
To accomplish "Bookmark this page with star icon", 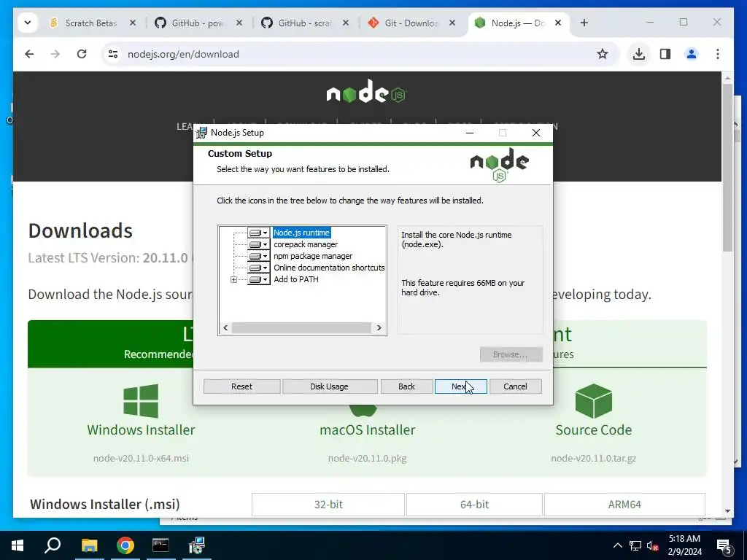I will (602, 54).
